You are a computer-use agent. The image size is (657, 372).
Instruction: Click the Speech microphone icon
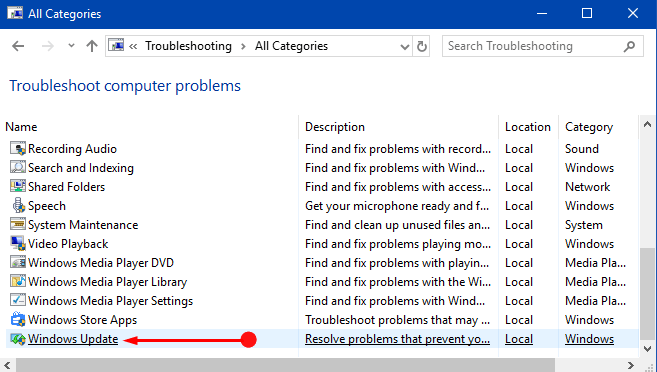(x=18, y=206)
